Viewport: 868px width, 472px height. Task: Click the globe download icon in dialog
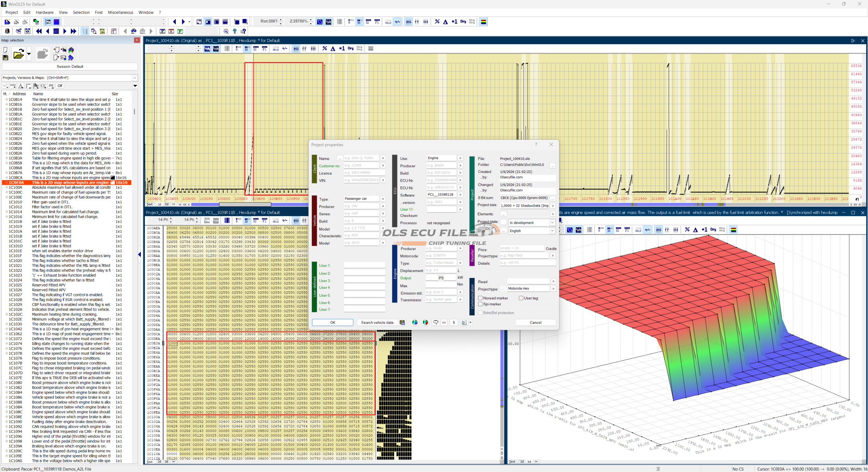[415, 322]
